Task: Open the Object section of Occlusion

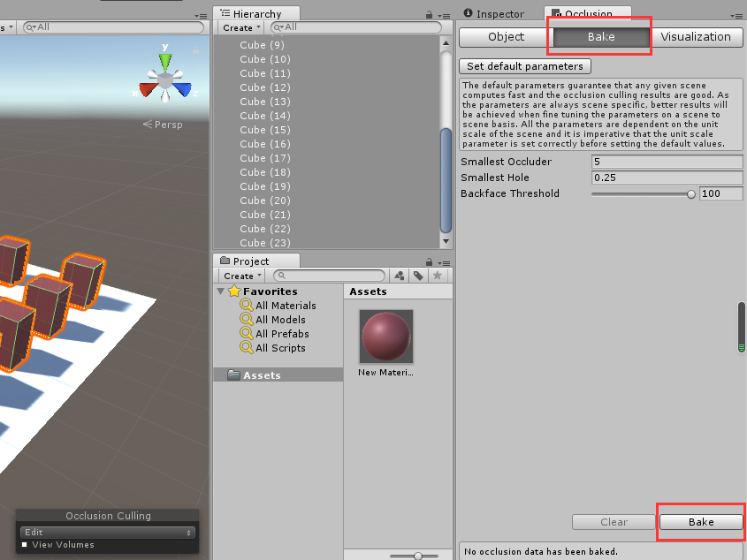Action: 506,37
